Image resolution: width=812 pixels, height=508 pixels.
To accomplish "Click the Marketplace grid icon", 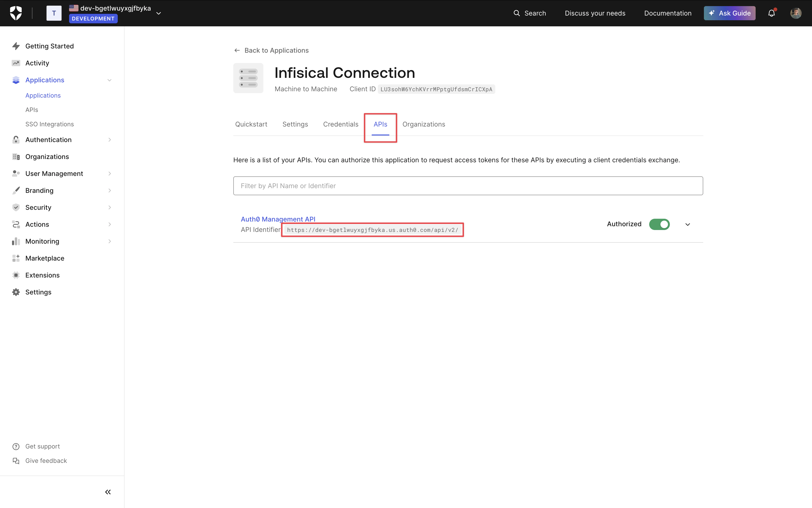I will coord(16,258).
